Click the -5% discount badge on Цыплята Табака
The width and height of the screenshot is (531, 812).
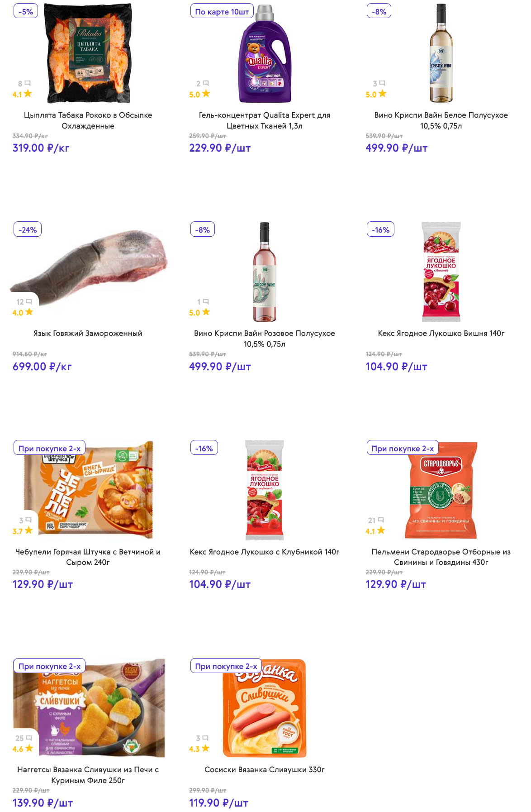pos(26,11)
